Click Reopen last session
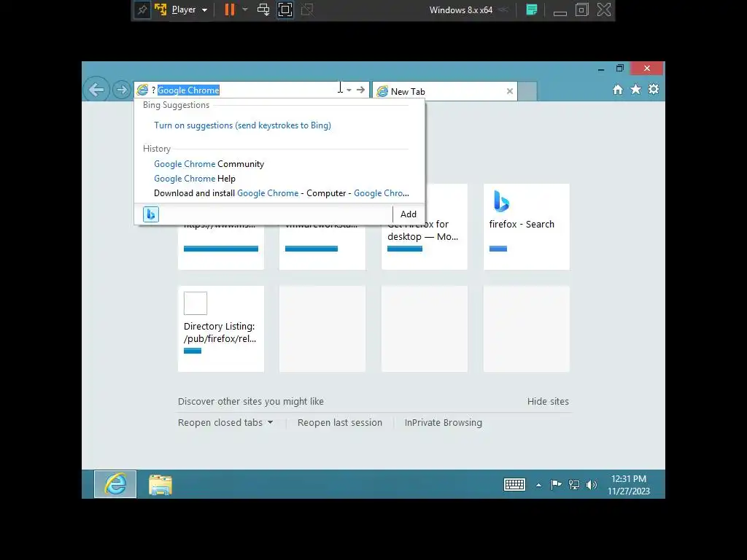Viewport: 747px width, 560px height. click(340, 422)
